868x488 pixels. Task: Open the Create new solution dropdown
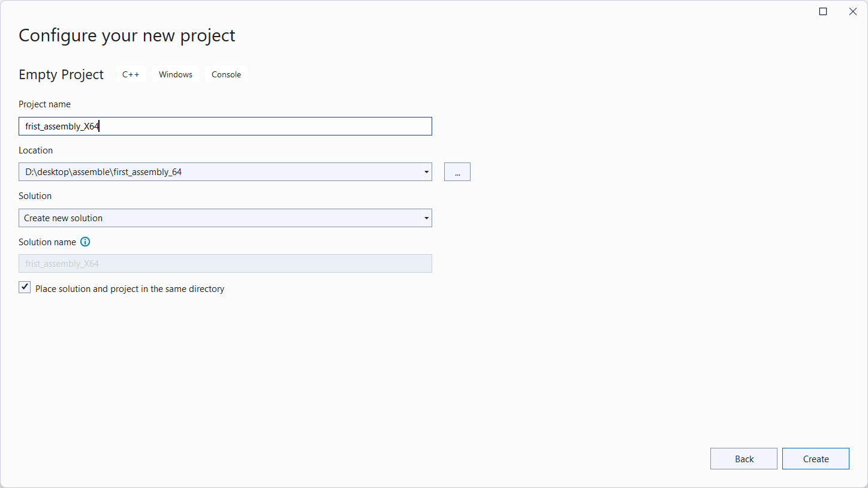pyautogui.click(x=225, y=218)
